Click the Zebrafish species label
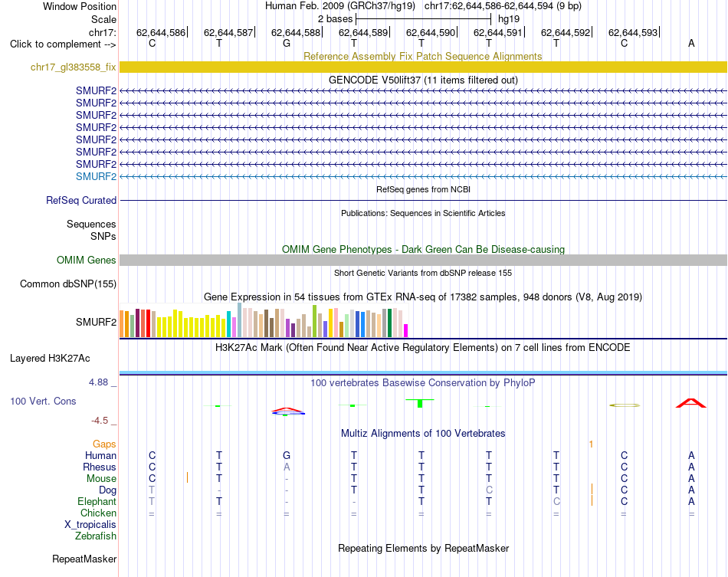 pyautogui.click(x=96, y=536)
